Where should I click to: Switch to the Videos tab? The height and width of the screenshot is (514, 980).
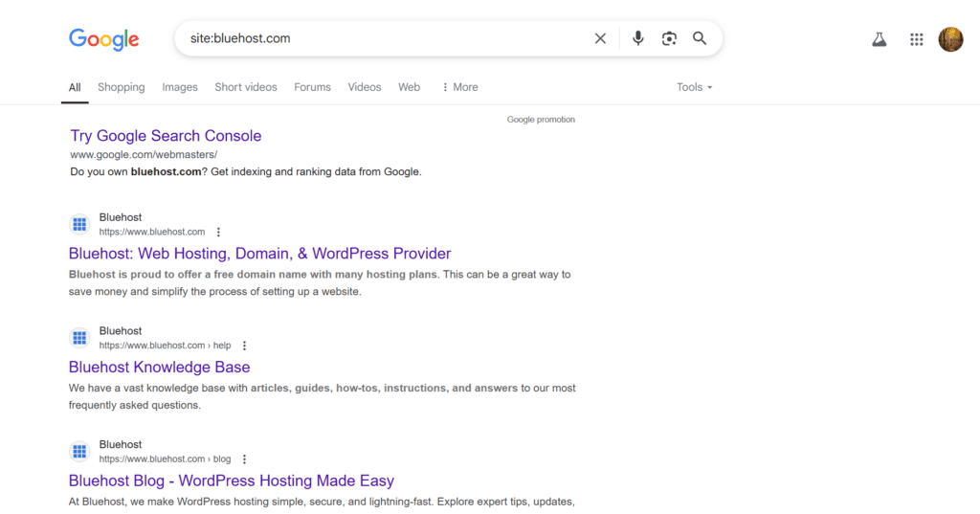pos(365,87)
